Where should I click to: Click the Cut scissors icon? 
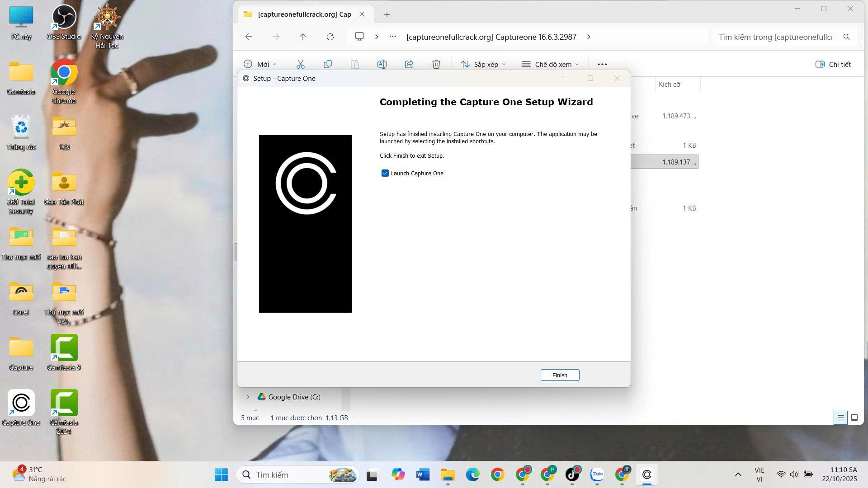[300, 64]
